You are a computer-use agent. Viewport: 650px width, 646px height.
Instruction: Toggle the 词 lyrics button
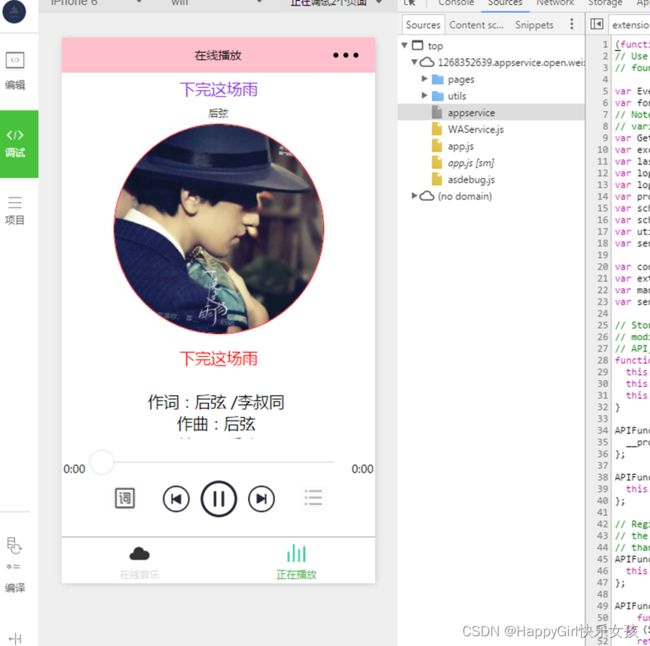click(124, 498)
